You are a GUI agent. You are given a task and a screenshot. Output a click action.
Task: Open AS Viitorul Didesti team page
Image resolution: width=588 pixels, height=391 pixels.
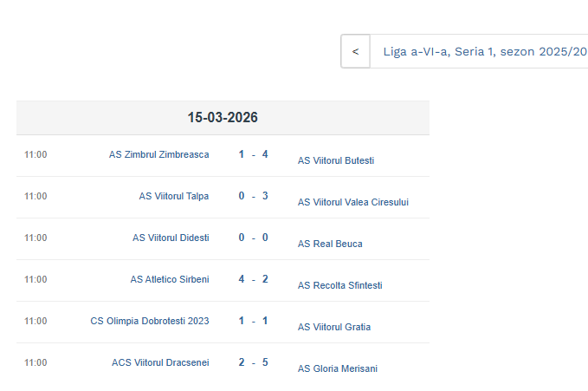pos(171,238)
